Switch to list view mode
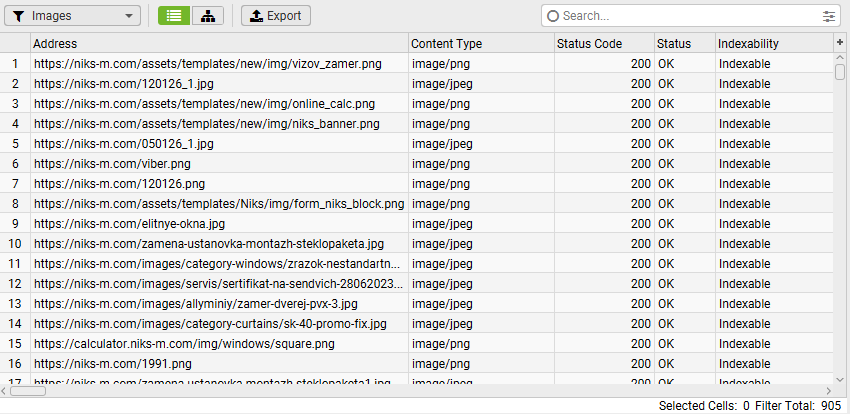This screenshot has height=414, width=850. (174, 16)
